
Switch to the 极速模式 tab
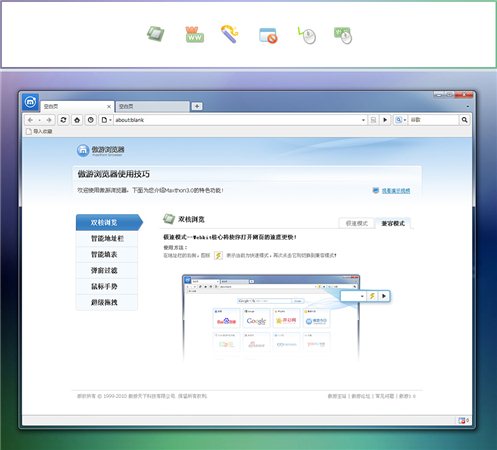tap(357, 223)
